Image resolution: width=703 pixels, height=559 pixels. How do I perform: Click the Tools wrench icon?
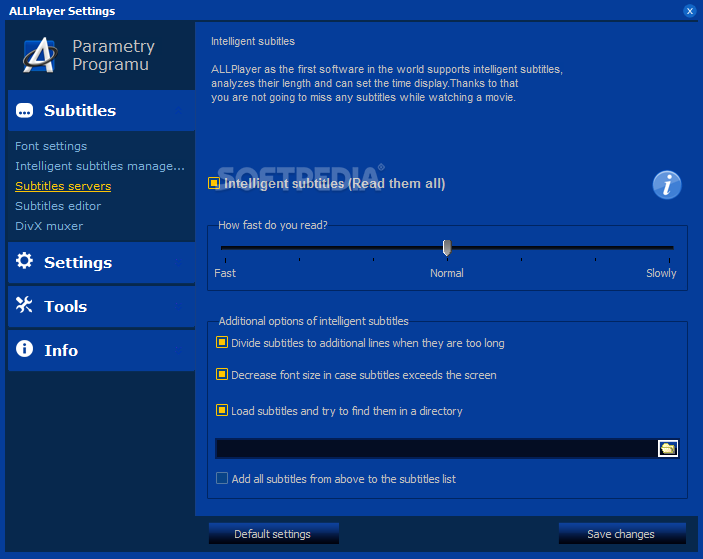(24, 305)
